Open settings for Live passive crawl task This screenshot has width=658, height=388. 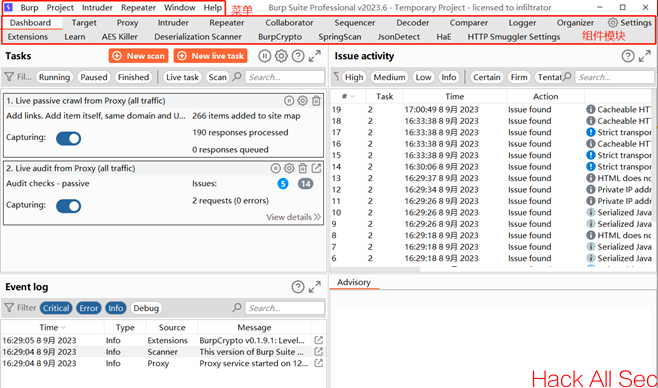(303, 101)
